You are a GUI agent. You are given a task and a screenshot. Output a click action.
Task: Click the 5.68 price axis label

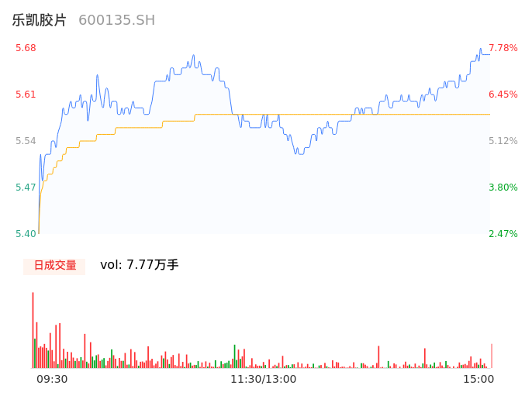(x=26, y=48)
